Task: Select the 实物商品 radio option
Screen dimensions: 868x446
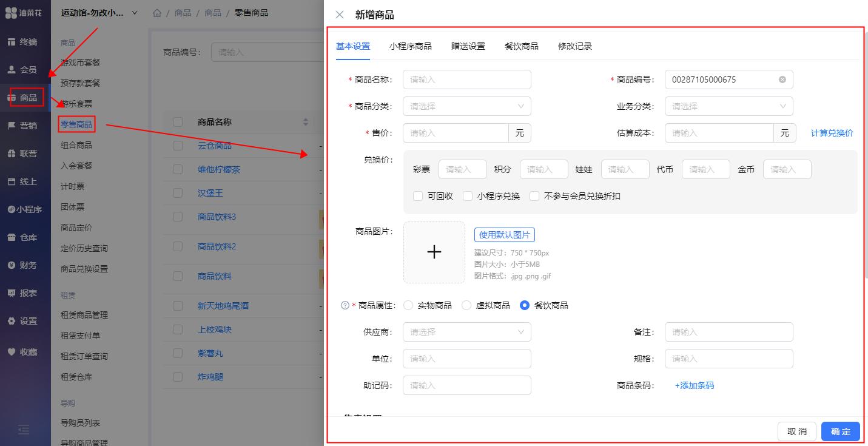Action: pyautogui.click(x=408, y=305)
